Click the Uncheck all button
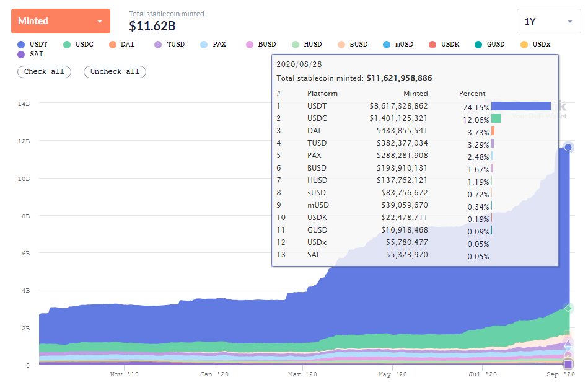 tap(115, 72)
